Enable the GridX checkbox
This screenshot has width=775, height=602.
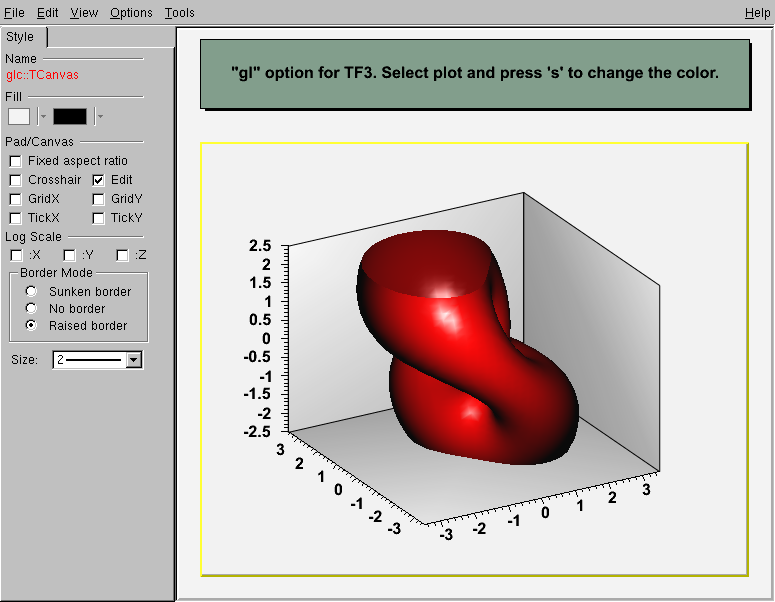(x=16, y=199)
